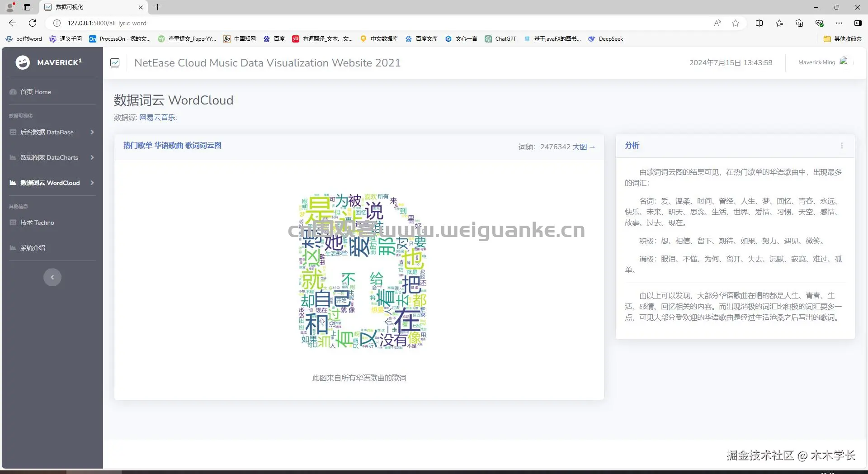The width and height of the screenshot is (868, 474).
Task: Click the 网易云音乐 data source link
Action: 157,118
